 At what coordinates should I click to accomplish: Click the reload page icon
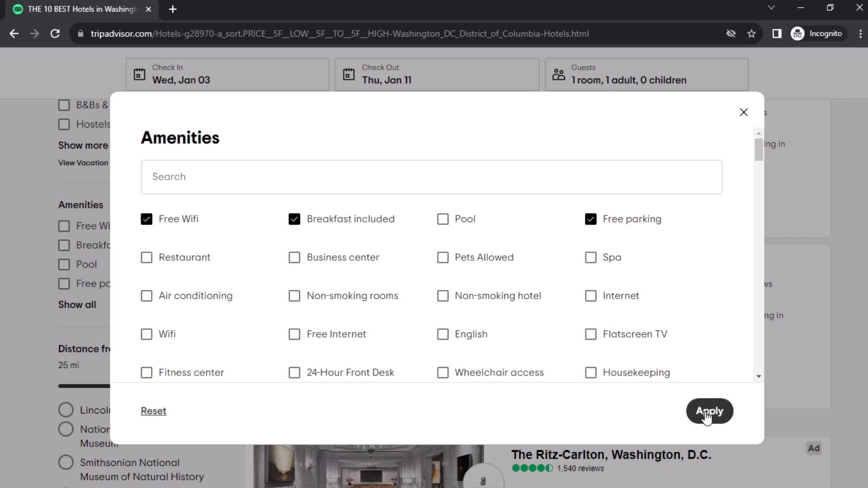point(54,34)
